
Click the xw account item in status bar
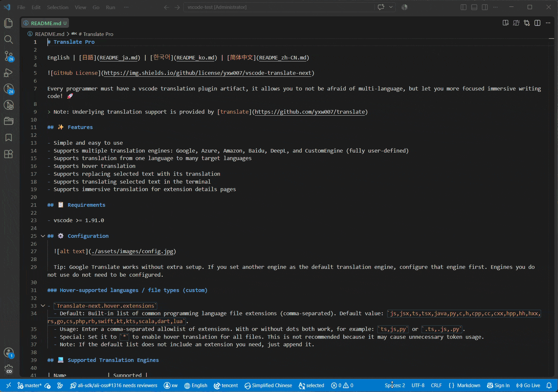click(171, 385)
